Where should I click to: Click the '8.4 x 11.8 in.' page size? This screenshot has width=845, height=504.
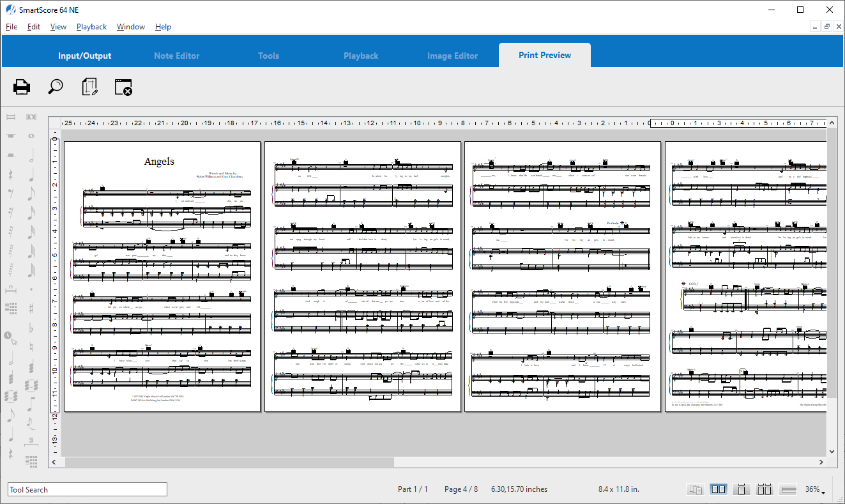619,489
